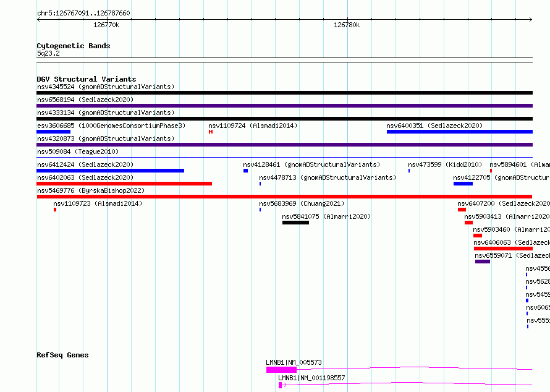
Task: Click the long red bar under nsv5469776
Action: point(284,197)
